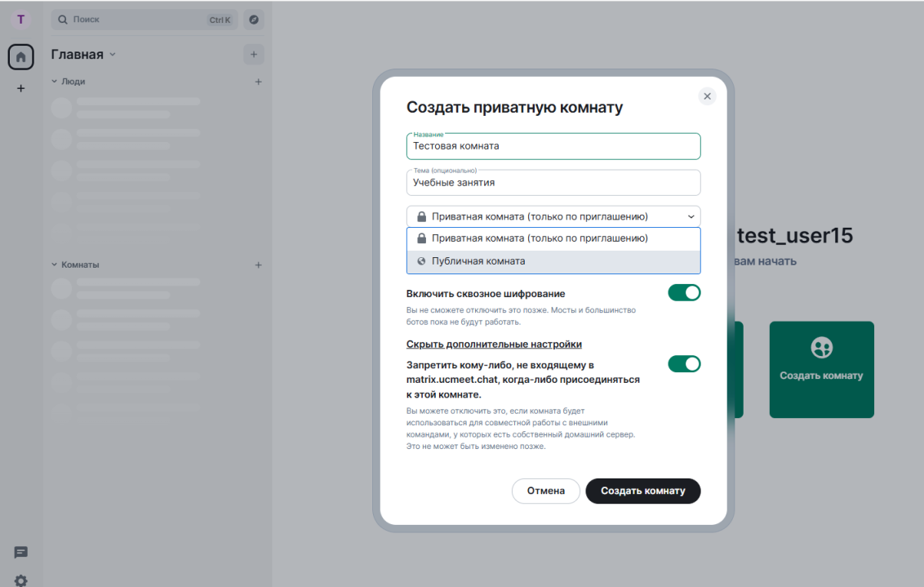Image resolution: width=924 pixels, height=587 pixels.
Task: Collapse the Комнаты section
Action: (55, 265)
